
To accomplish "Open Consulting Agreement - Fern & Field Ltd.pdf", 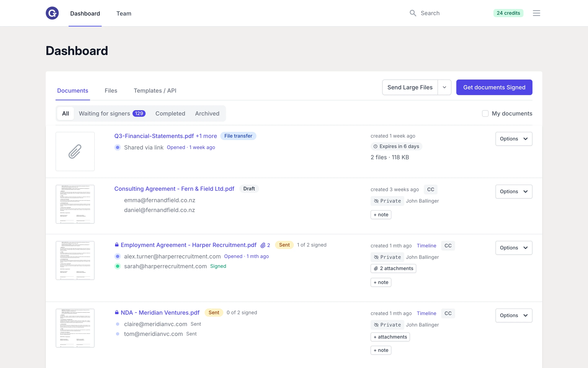I will click(x=174, y=189).
